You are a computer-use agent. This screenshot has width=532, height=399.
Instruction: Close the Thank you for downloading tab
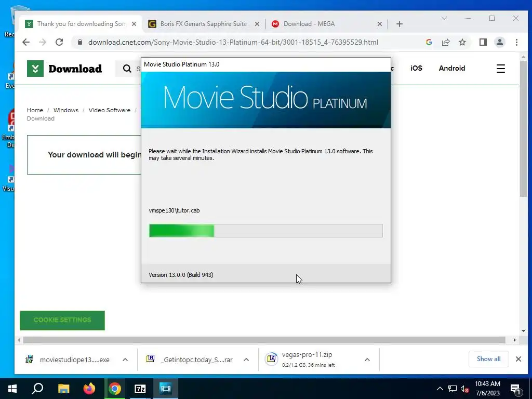point(134,24)
